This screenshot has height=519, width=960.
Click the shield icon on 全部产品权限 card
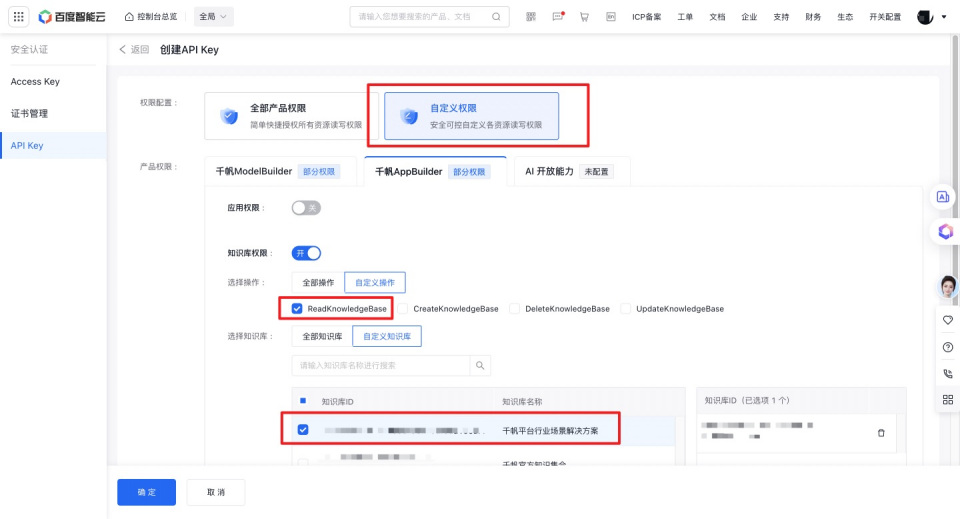(x=229, y=116)
